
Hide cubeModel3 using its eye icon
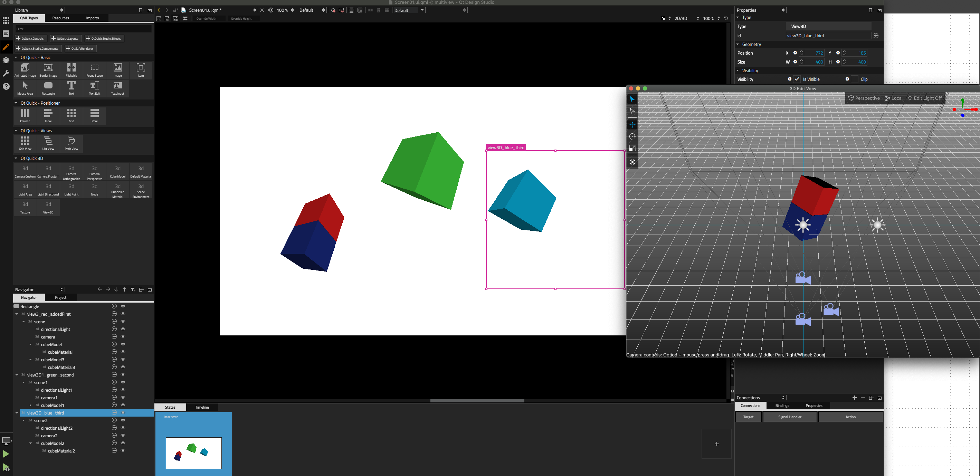123,359
